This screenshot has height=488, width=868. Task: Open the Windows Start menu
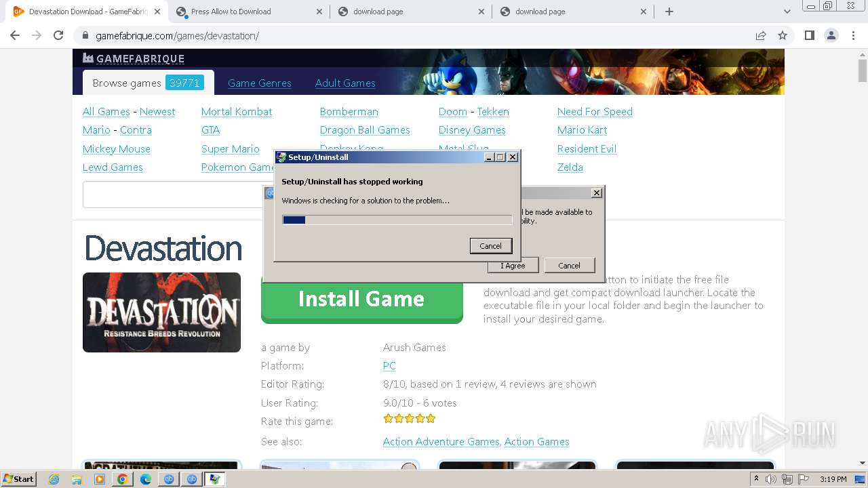tap(18, 479)
